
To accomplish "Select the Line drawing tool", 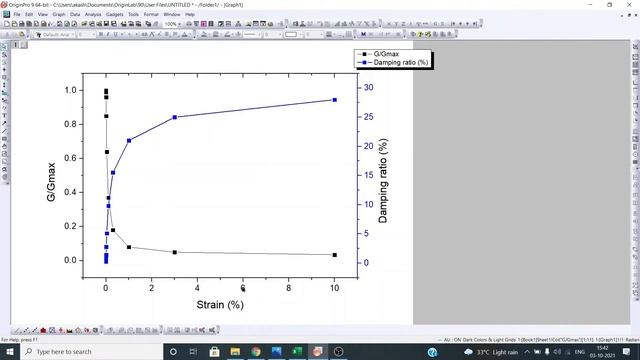I will [4, 131].
